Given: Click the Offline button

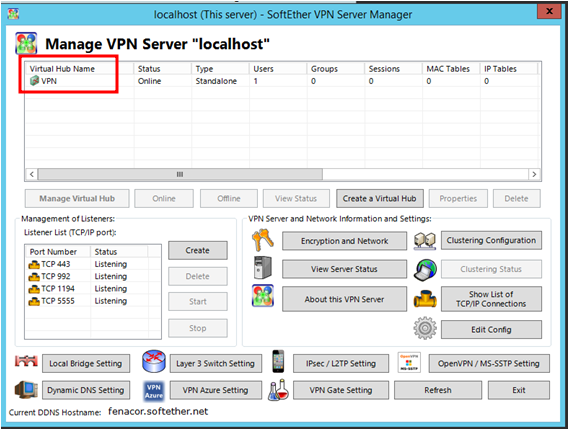Looking at the screenshot, I should [229, 198].
